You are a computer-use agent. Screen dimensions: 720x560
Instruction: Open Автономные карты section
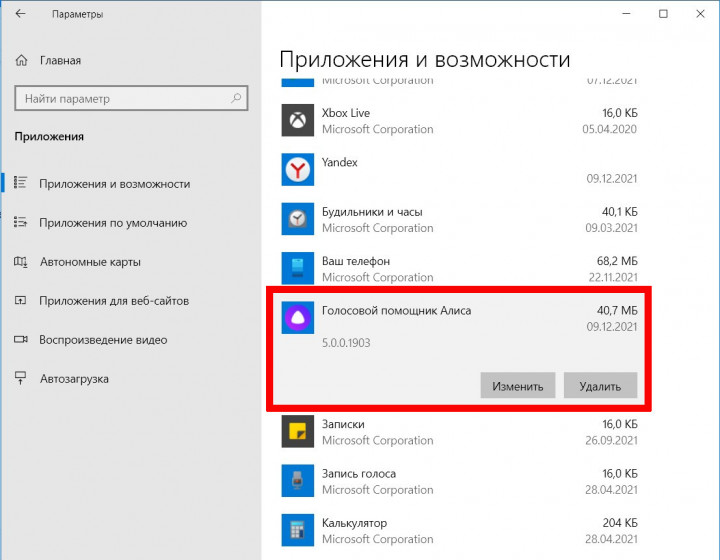(x=90, y=262)
